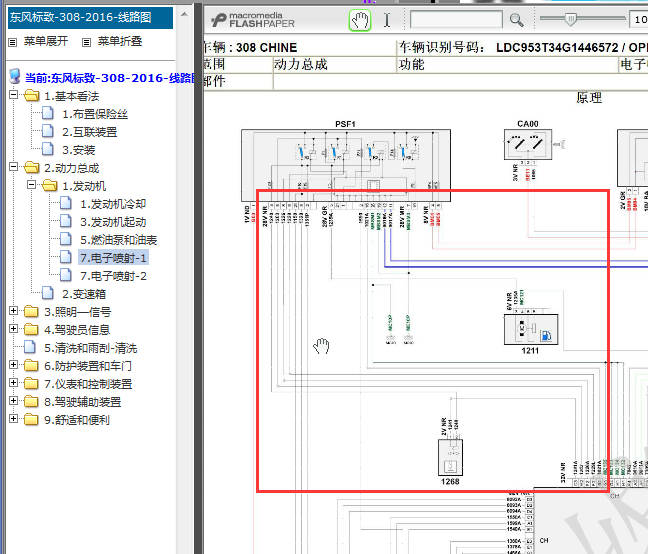This screenshot has width=648, height=554.
Task: Click the icon beside 菜单展开
Action: [13, 42]
